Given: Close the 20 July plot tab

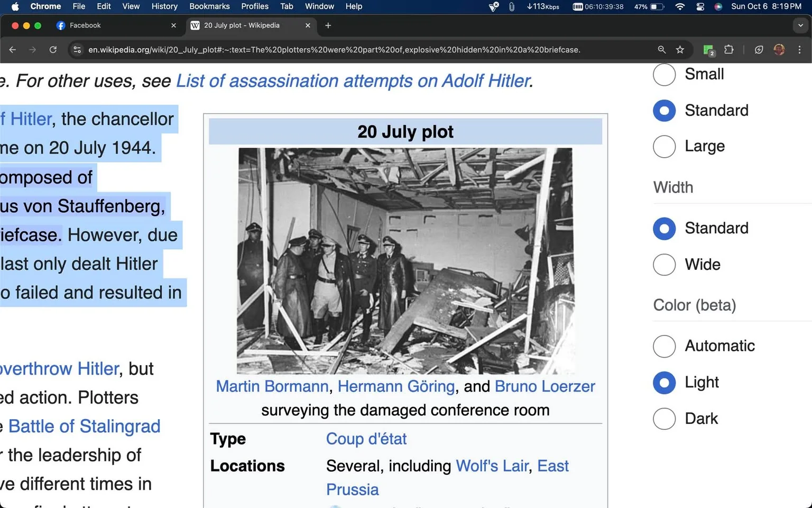Looking at the screenshot, I should (x=308, y=25).
